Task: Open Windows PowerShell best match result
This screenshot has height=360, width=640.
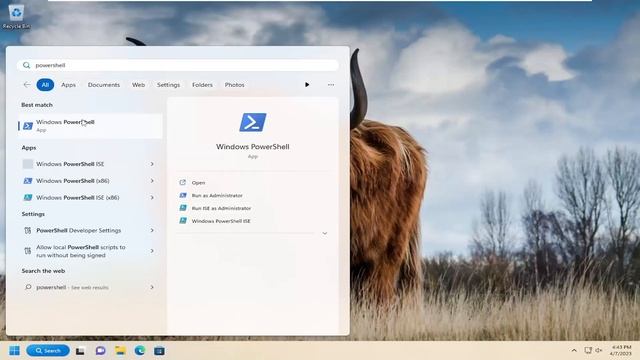Action: (x=90, y=126)
